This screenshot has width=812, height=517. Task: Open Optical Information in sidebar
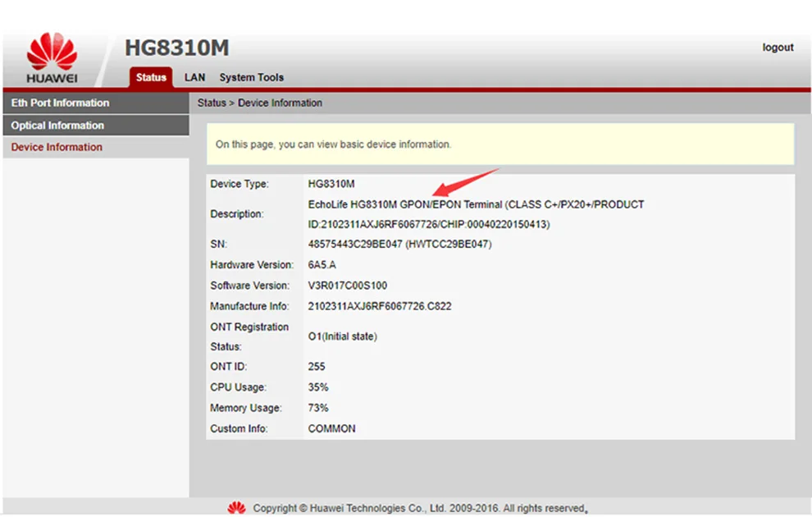pyautogui.click(x=96, y=126)
